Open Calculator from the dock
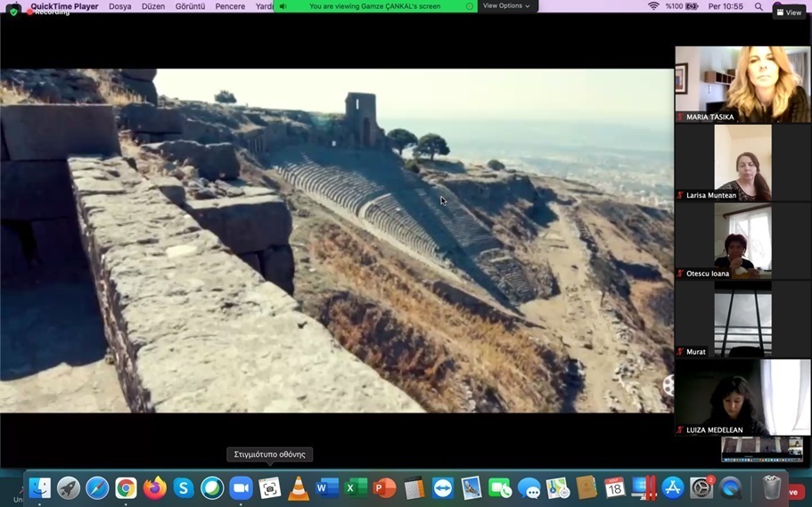 click(x=414, y=487)
